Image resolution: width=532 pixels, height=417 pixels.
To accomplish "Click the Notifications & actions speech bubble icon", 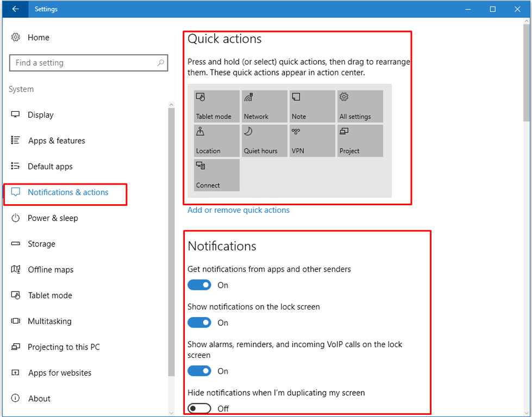I will click(x=15, y=192).
